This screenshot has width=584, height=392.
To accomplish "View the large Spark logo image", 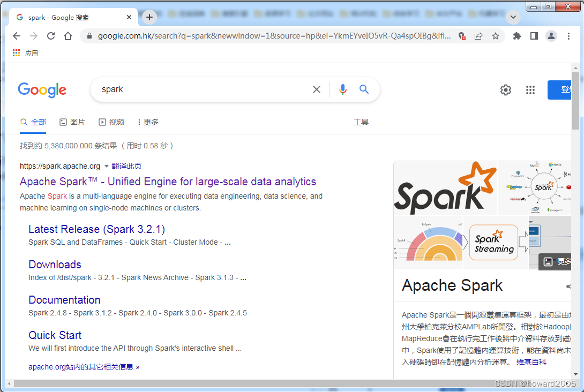I will (x=445, y=188).
